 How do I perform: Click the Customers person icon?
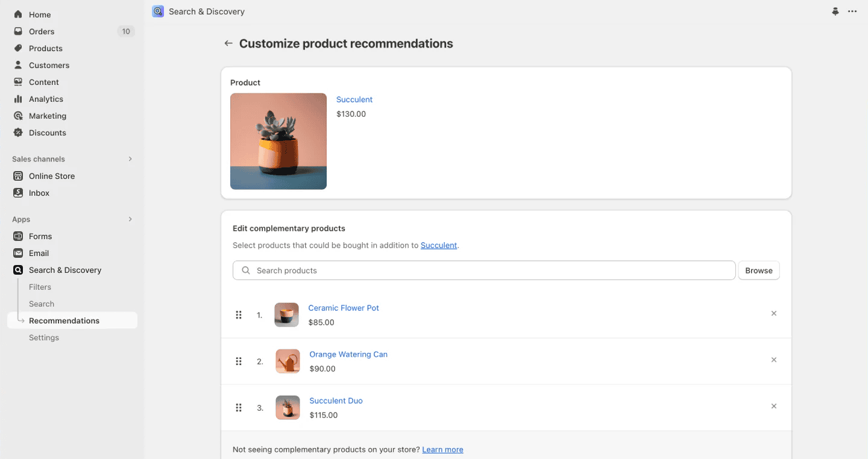pos(18,65)
